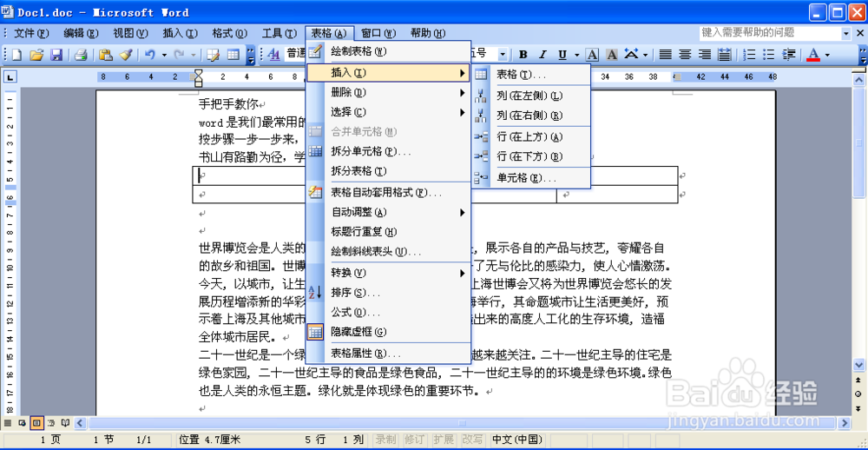The height and width of the screenshot is (450, 868).
Task: Toggle Italic formatting
Action: coord(542,55)
